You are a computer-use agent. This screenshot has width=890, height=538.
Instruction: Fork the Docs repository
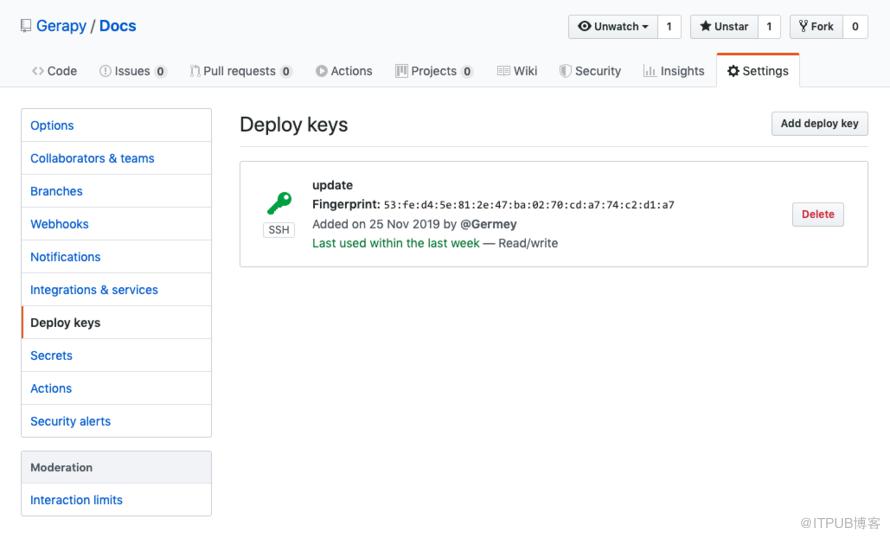[x=816, y=27]
